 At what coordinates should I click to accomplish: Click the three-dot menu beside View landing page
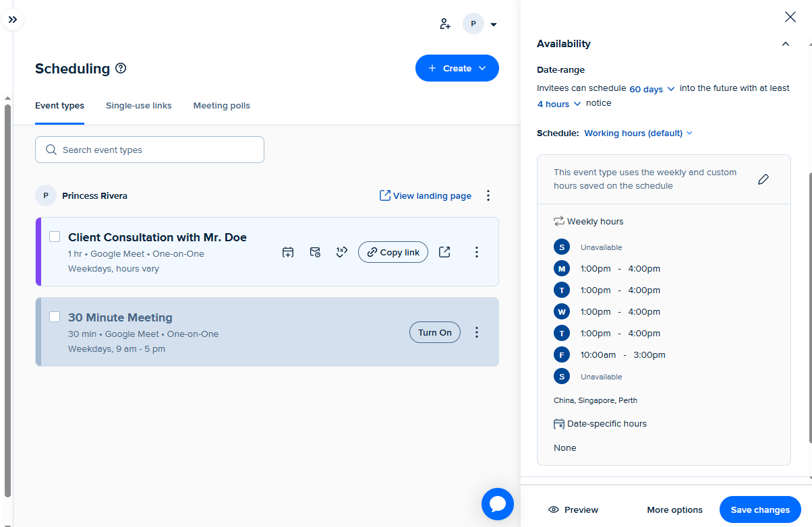[x=489, y=195]
